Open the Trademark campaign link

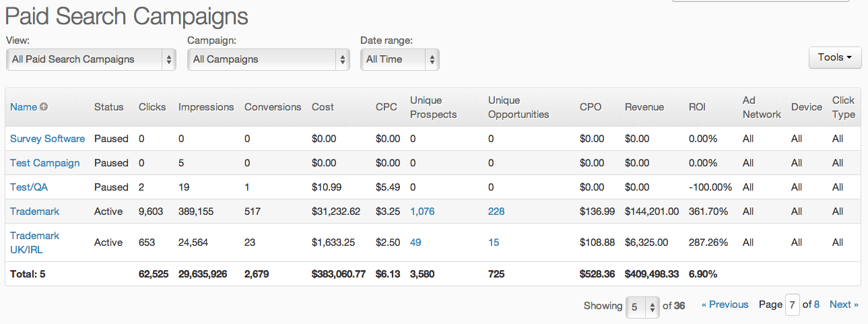click(x=34, y=212)
